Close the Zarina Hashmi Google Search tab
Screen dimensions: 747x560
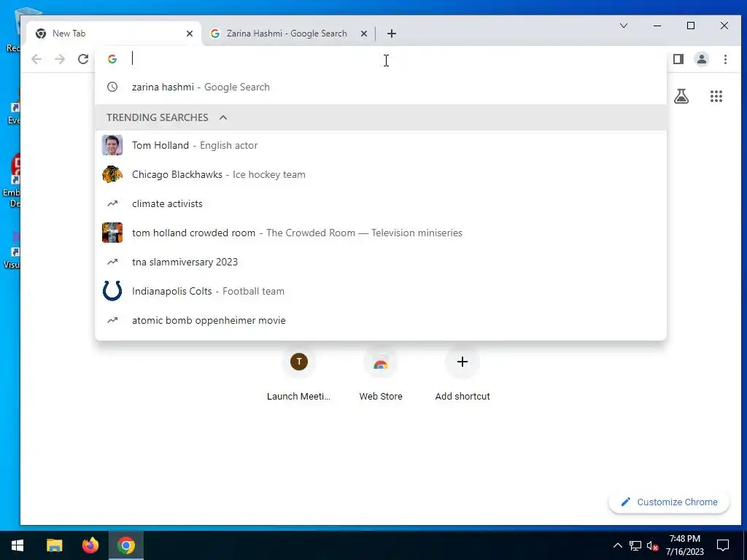(x=364, y=34)
